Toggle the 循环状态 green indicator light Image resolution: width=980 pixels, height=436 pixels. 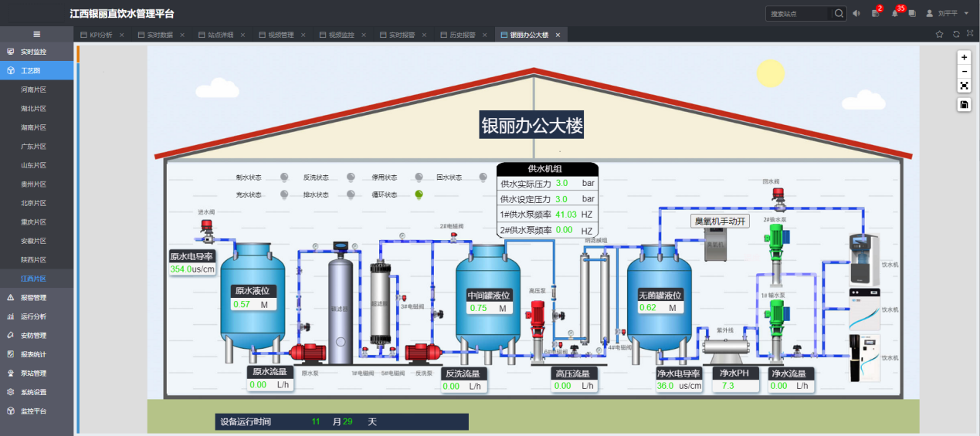(419, 194)
